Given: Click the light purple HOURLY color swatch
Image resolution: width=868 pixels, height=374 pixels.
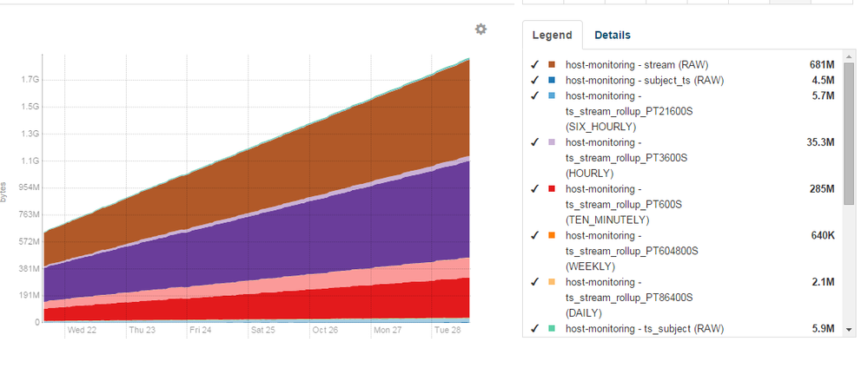Looking at the screenshot, I should pos(552,142).
